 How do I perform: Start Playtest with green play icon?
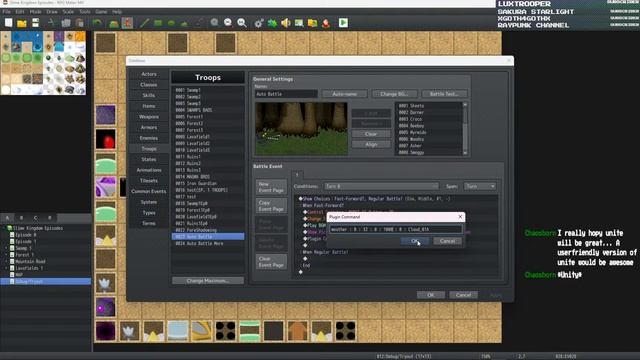tap(343, 23)
